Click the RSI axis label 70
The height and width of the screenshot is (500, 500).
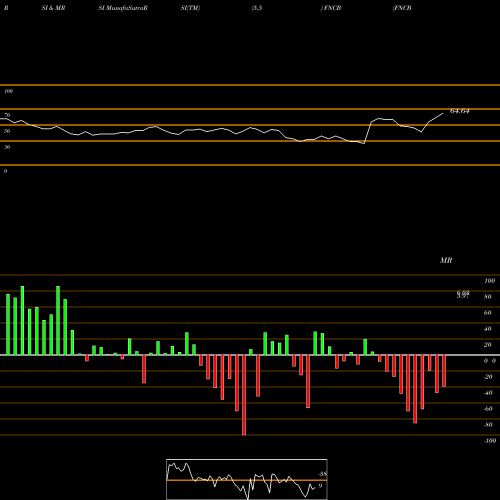(7, 115)
